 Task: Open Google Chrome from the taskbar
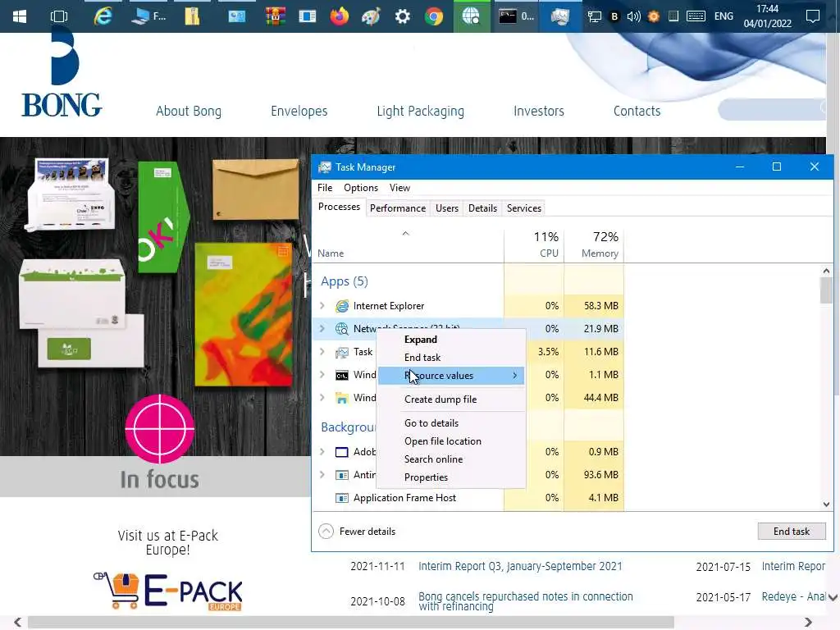point(434,16)
